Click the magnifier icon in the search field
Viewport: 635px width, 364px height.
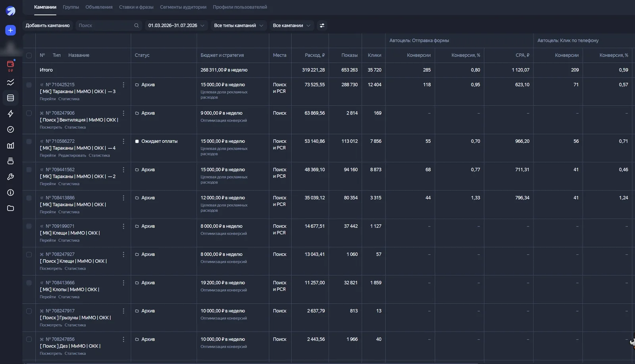137,25
